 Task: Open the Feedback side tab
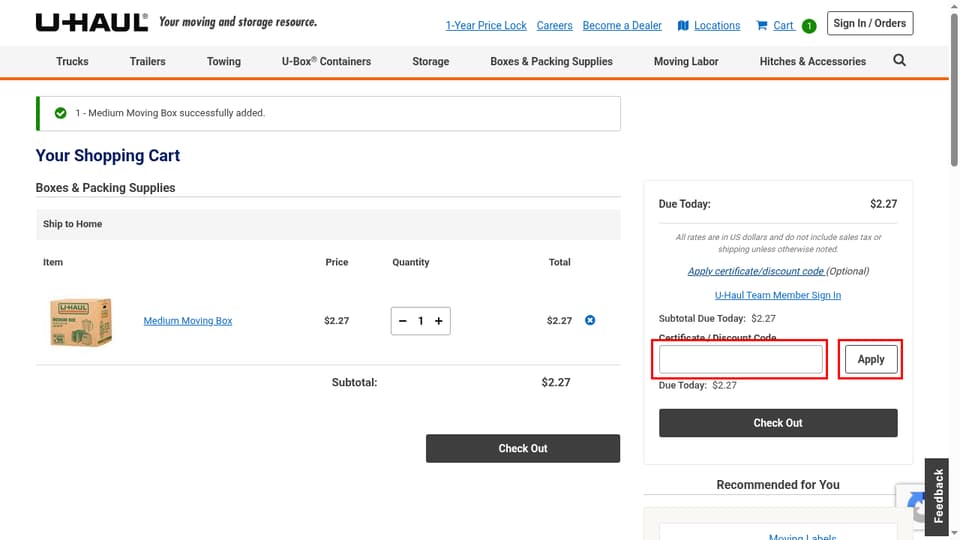coord(937,497)
